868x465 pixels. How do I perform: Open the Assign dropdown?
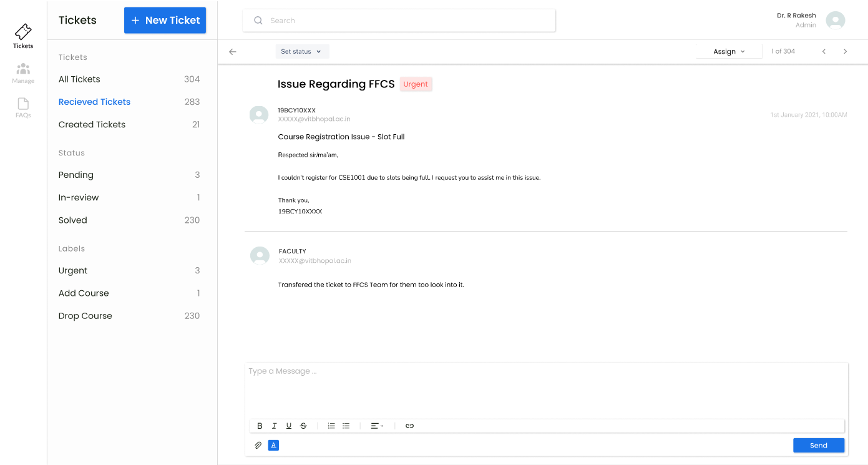[729, 52]
